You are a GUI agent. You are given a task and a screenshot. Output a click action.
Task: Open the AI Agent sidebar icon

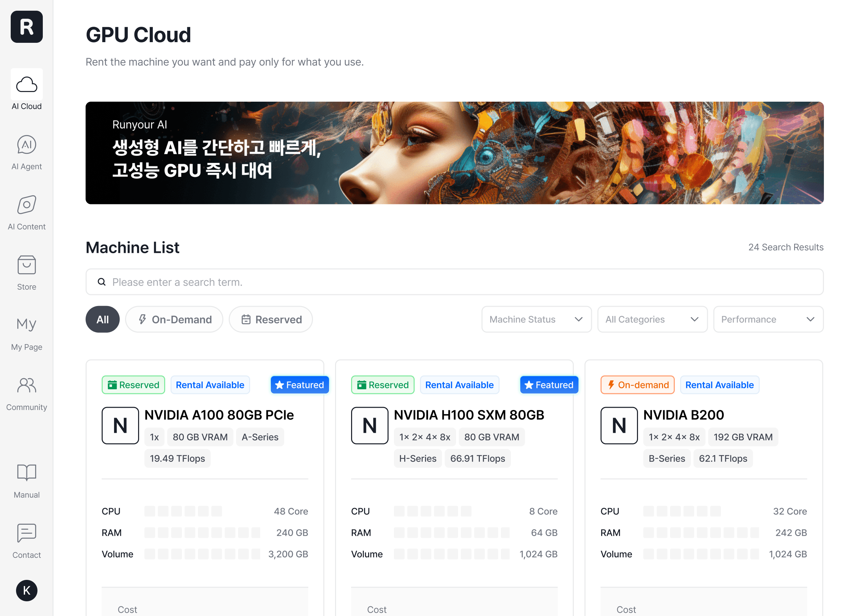(x=26, y=145)
